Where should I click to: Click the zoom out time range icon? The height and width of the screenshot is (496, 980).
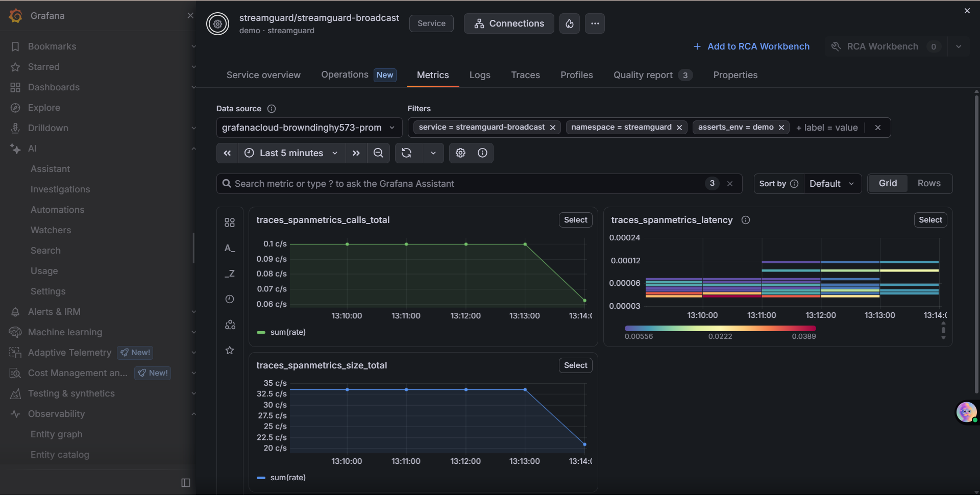tap(378, 153)
